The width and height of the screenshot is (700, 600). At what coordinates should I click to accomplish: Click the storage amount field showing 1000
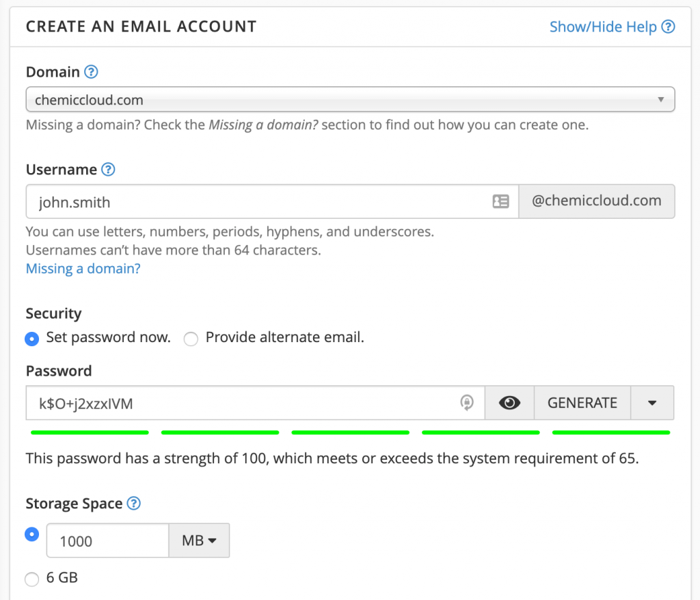click(x=107, y=541)
